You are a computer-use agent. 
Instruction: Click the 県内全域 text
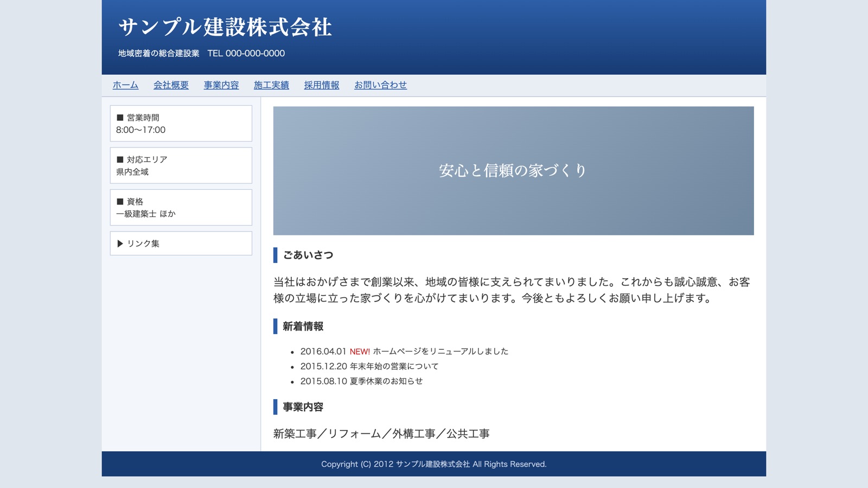click(x=132, y=172)
